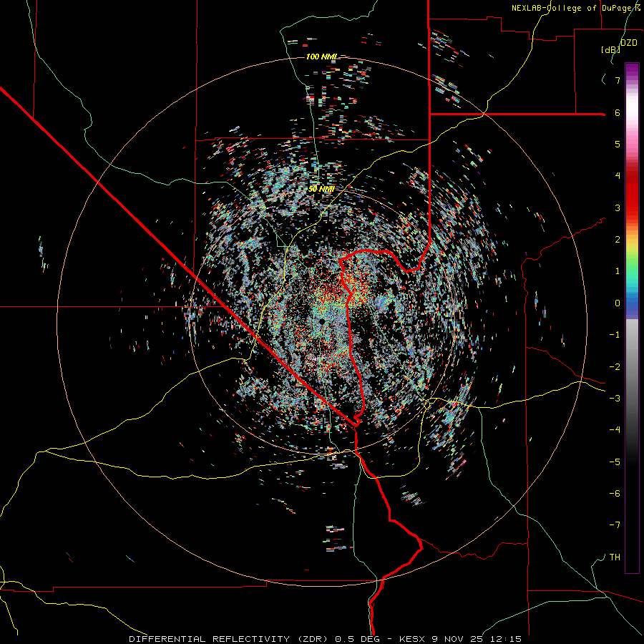
Task: Click the 0 value on the dB scale
Action: pos(618,303)
